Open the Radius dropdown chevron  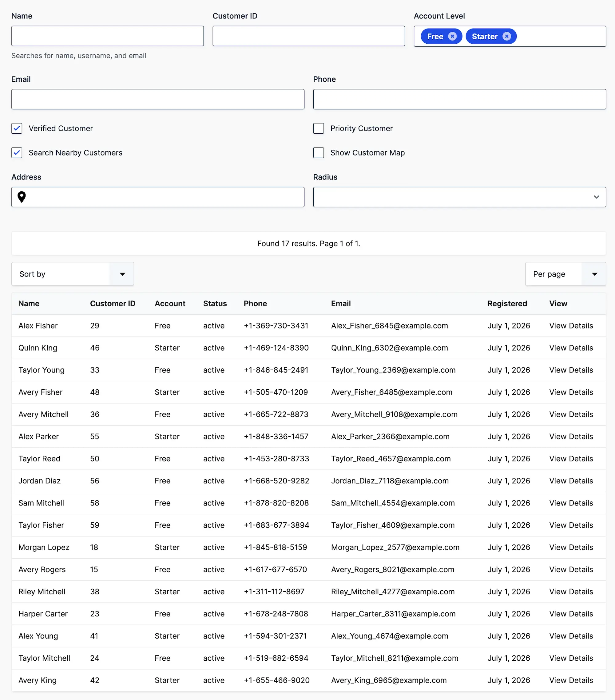point(597,197)
